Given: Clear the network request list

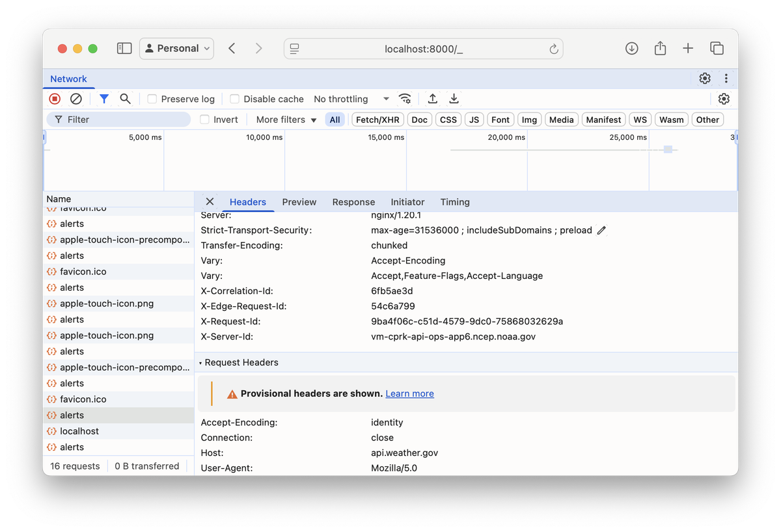Looking at the screenshot, I should 76,98.
